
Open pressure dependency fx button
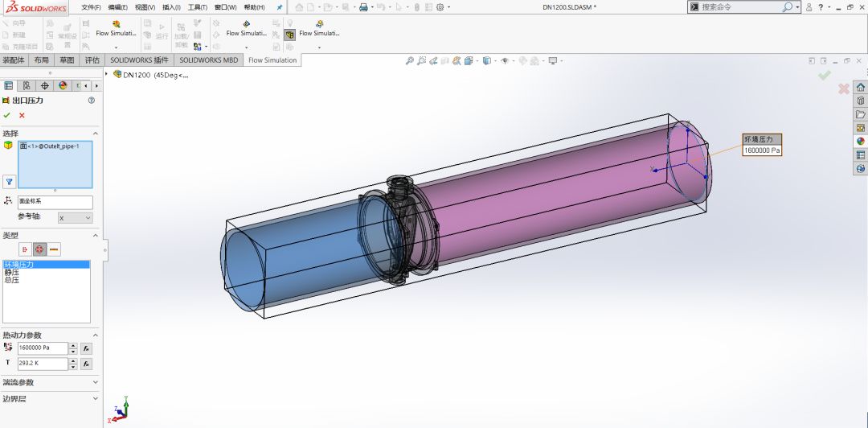pyautogui.click(x=86, y=348)
